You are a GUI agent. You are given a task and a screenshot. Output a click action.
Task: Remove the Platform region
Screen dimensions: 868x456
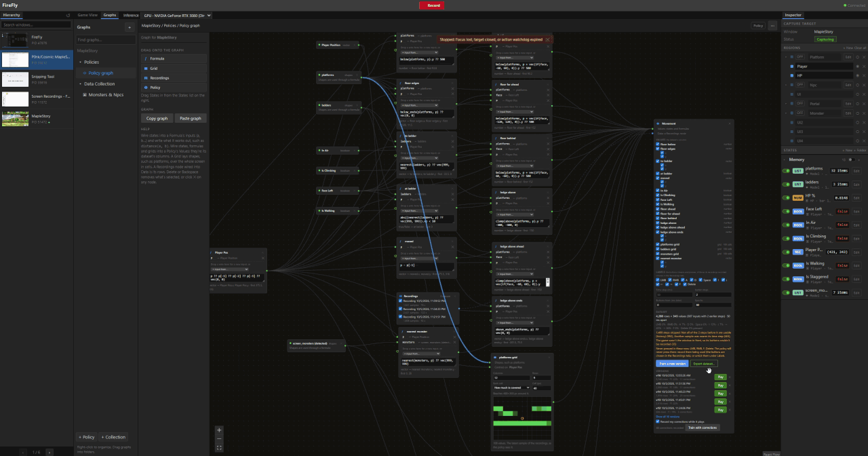pyautogui.click(x=864, y=57)
